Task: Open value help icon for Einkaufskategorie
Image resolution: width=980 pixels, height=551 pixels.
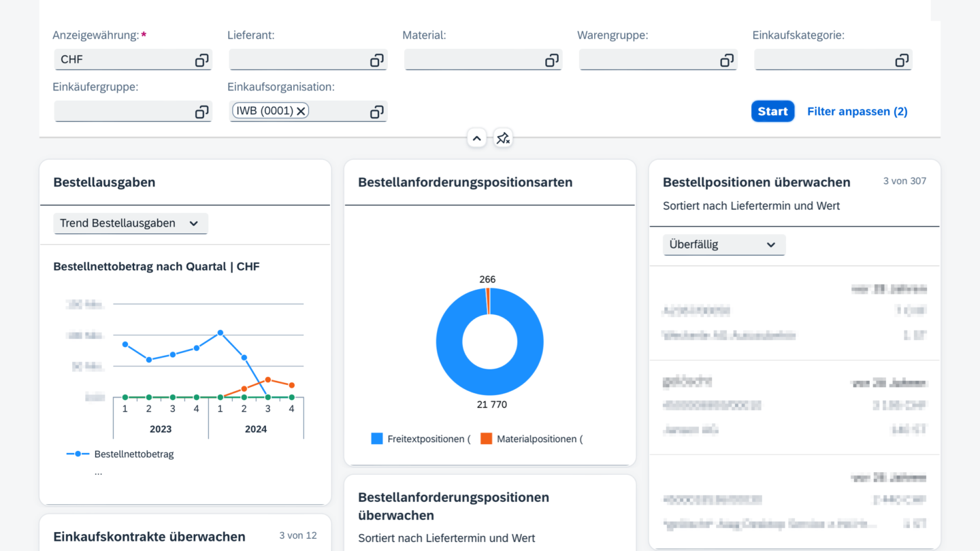Action: point(901,61)
